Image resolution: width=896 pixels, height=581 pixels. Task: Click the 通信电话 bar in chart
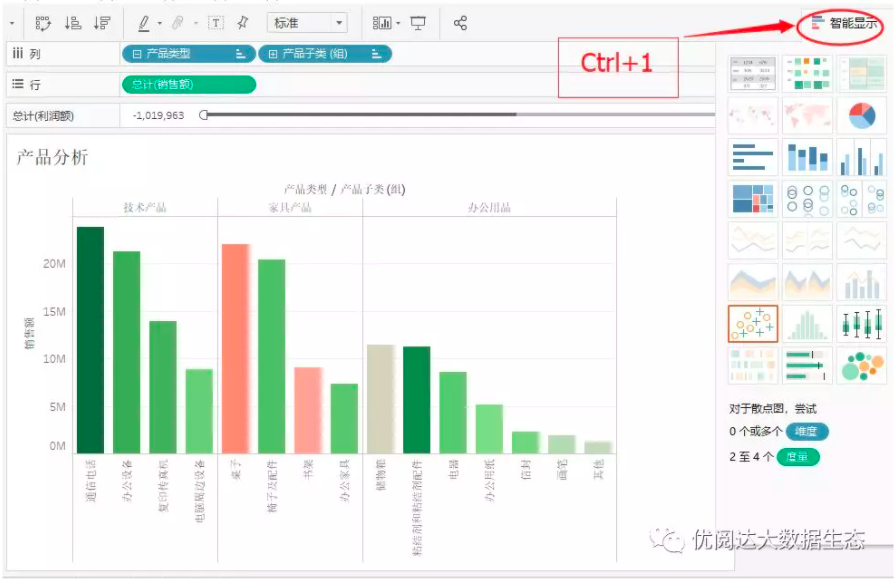pos(90,340)
